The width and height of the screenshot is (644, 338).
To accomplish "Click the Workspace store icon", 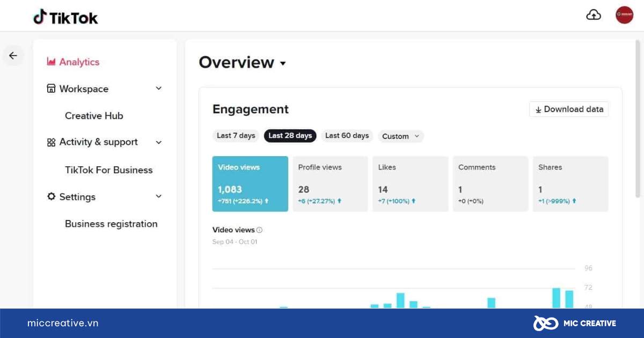I will click(51, 89).
